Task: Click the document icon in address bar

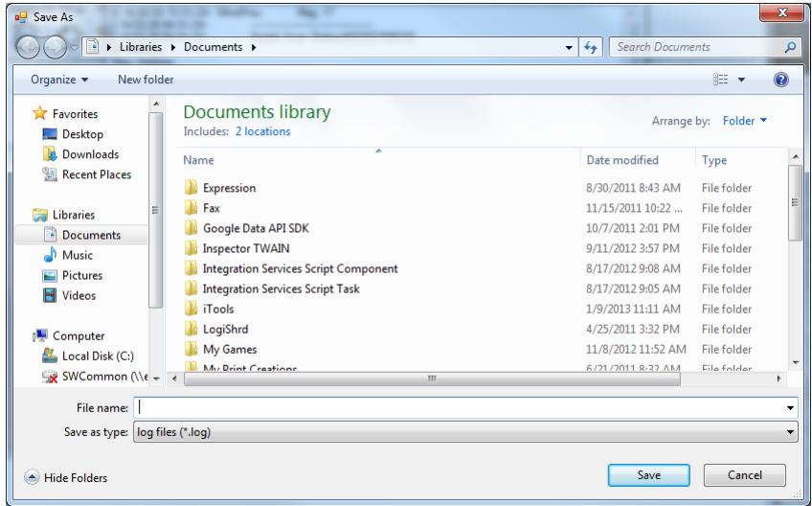Action: pyautogui.click(x=93, y=47)
